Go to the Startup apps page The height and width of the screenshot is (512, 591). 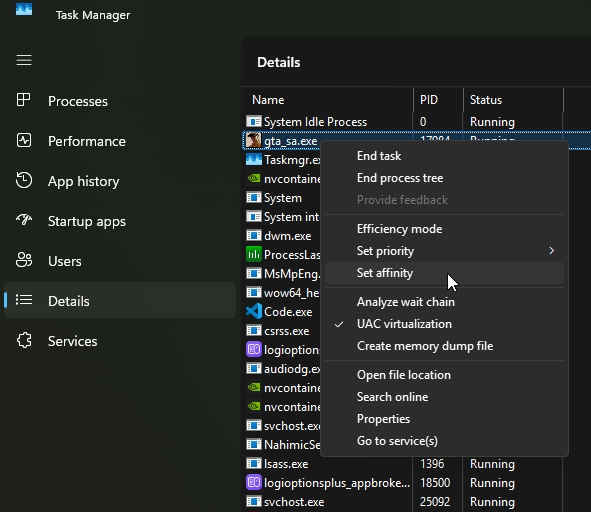120,221
